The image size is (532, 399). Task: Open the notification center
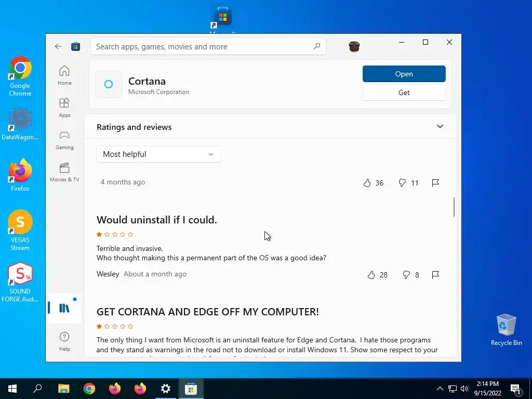(516, 389)
